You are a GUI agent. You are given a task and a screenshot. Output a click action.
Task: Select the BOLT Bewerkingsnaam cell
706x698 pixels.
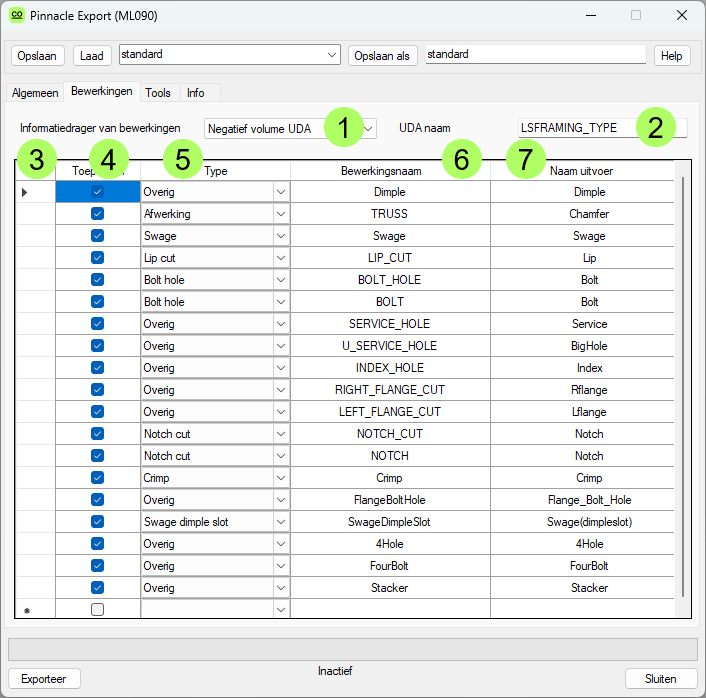click(x=390, y=302)
